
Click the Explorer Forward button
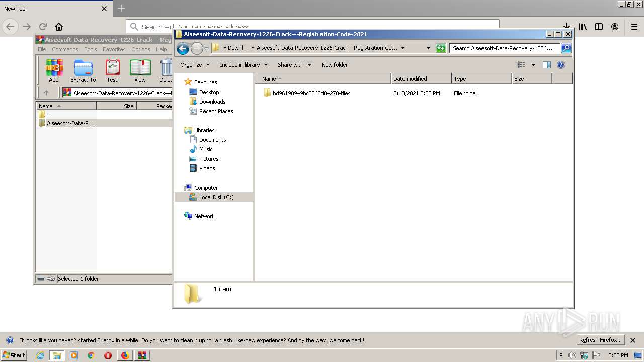pyautogui.click(x=197, y=48)
